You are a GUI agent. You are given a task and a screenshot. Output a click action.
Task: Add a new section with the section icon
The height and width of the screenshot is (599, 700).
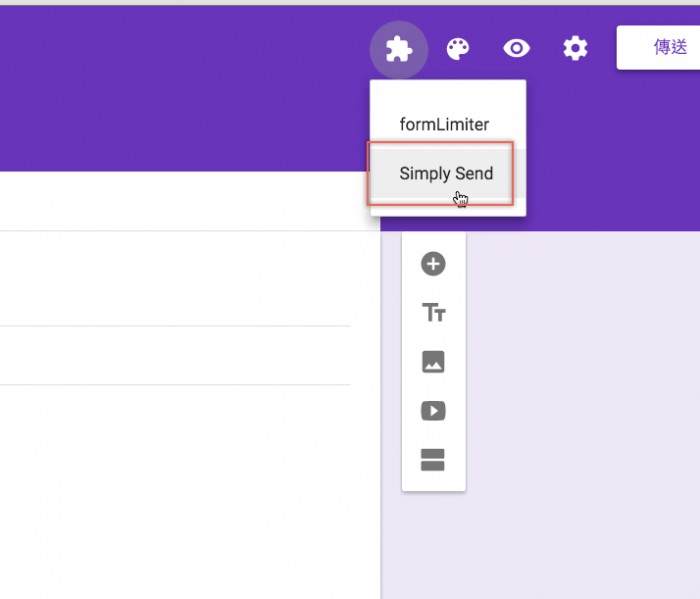pos(433,460)
